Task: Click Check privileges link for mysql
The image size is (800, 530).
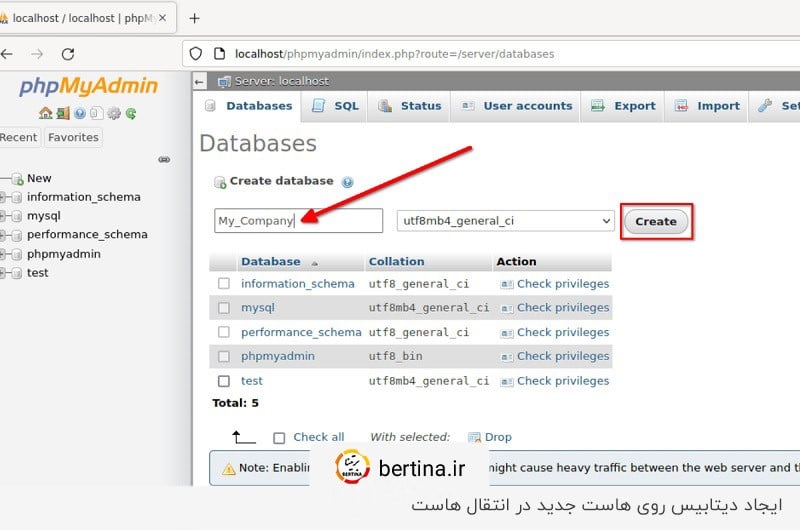Action: pos(563,308)
